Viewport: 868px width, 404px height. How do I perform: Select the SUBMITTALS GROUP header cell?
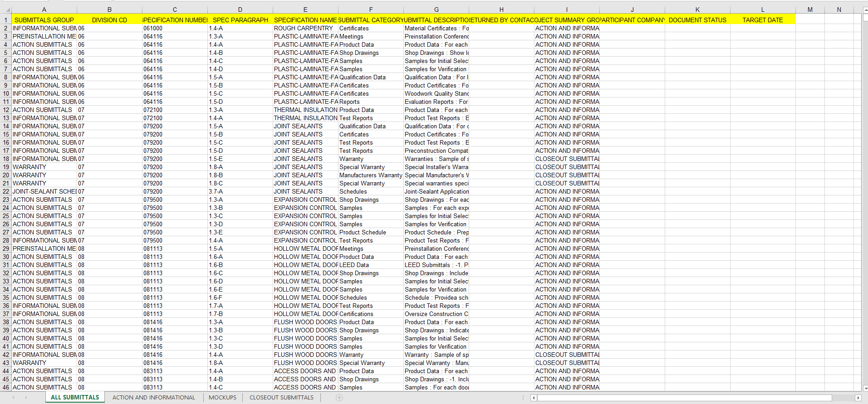coord(44,20)
